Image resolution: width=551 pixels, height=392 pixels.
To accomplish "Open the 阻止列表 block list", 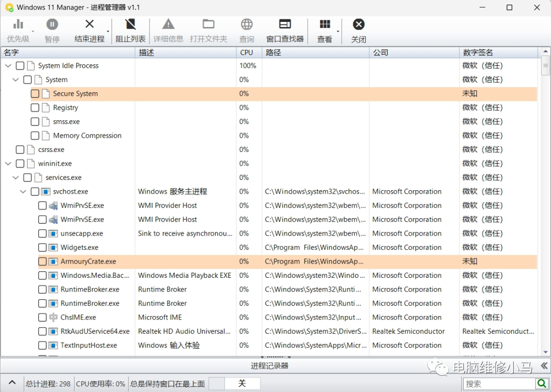I will 131,31.
